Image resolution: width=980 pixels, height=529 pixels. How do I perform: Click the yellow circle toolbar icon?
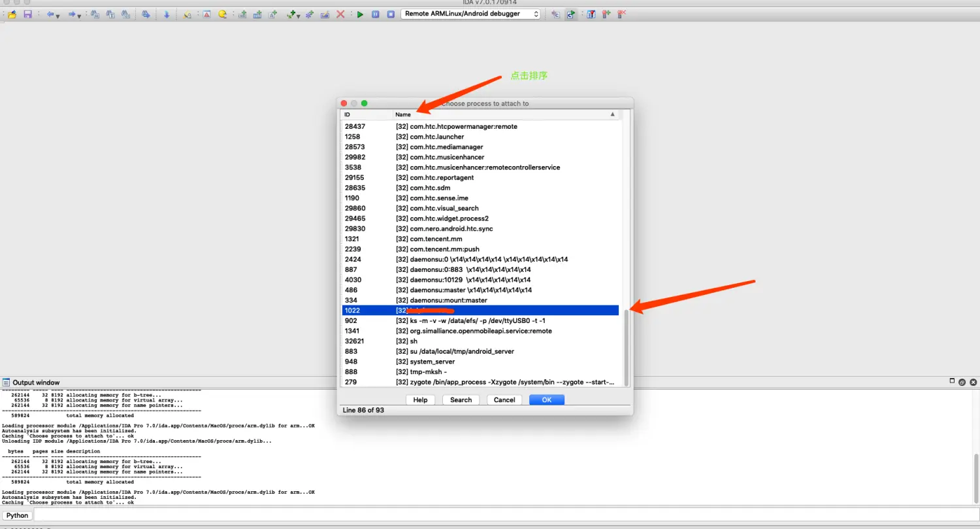tap(222, 14)
